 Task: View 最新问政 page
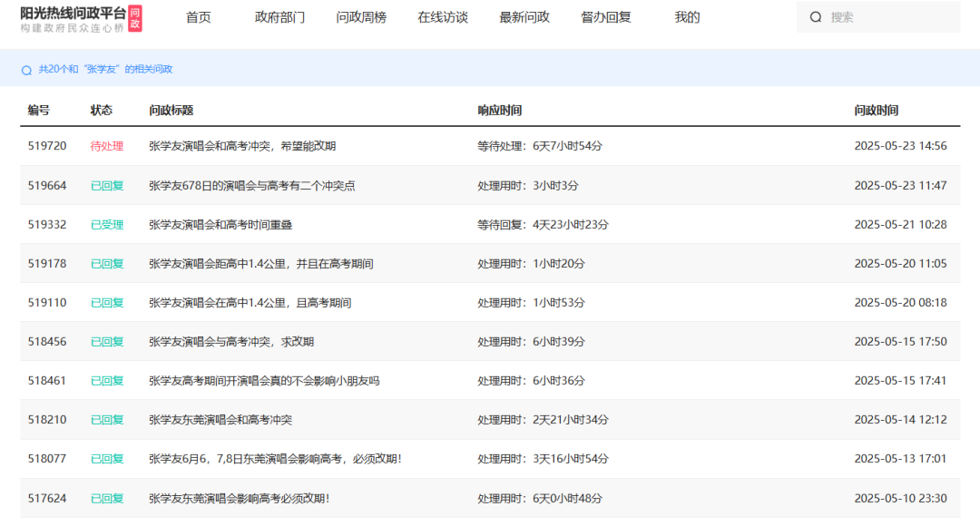tap(524, 17)
